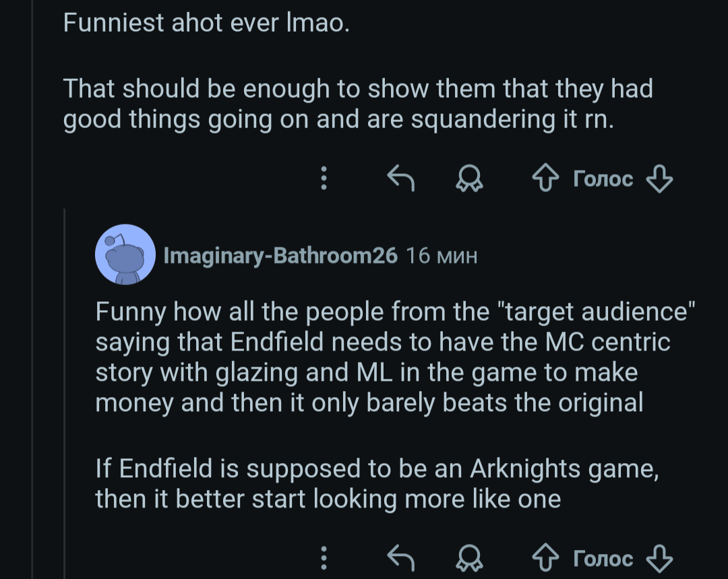This screenshot has width=728, height=579.
Task: Visit the Imaginary-Bathroom26 user profile link
Action: pos(280,255)
